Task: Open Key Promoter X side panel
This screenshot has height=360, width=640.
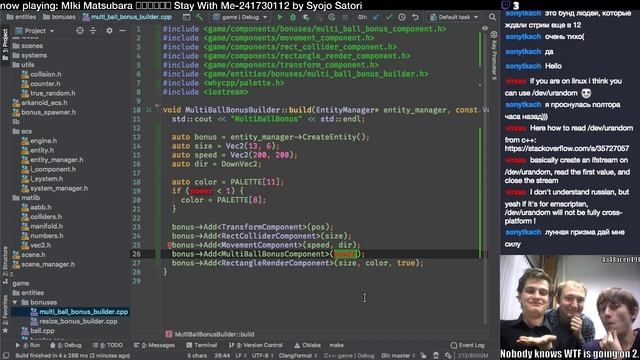Action: [494, 55]
